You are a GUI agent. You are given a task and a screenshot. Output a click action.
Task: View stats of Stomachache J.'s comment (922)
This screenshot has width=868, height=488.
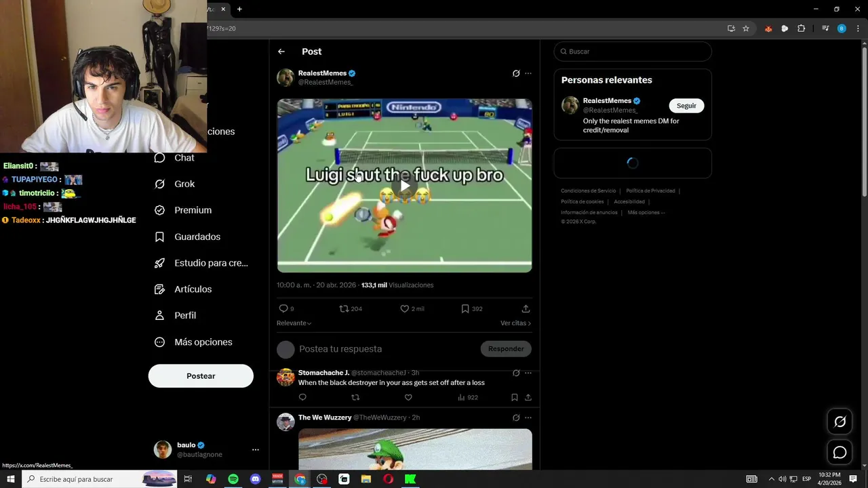coord(469,397)
